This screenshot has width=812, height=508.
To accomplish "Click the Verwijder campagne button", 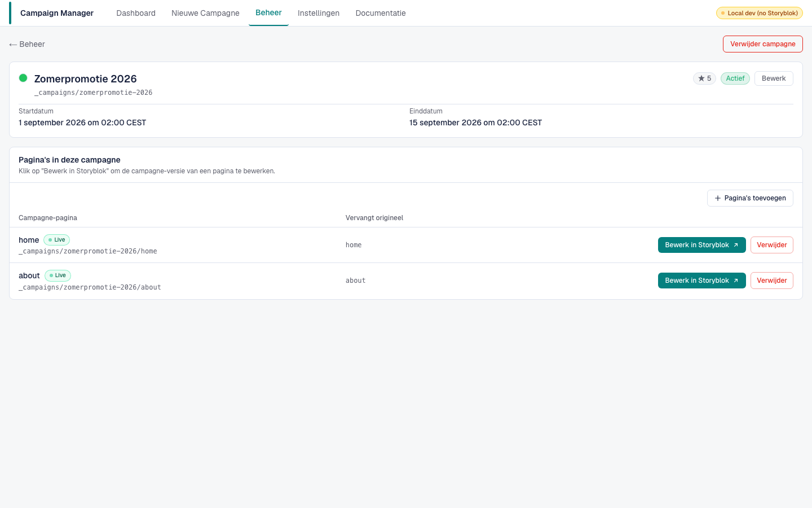I will point(762,44).
